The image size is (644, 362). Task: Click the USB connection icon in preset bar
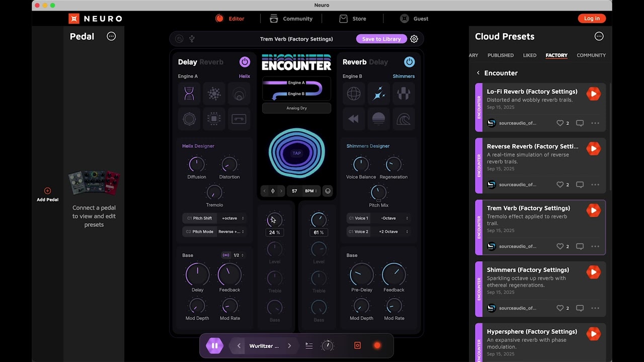point(192,39)
